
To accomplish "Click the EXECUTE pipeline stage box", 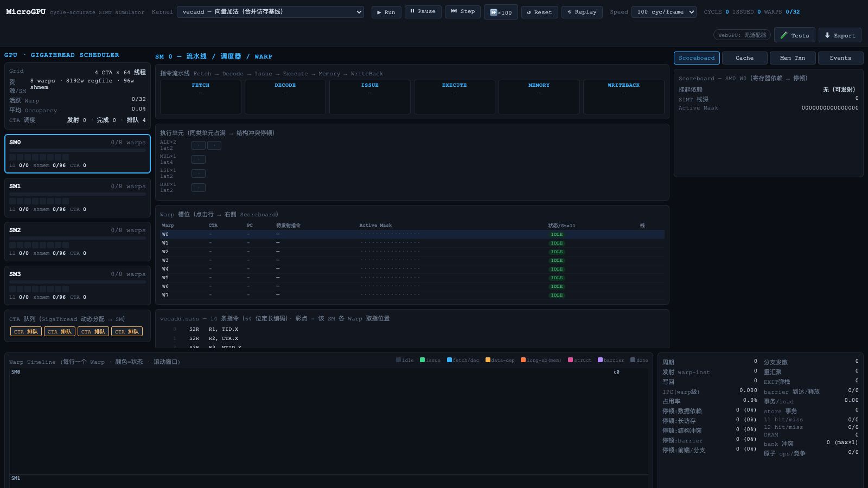I will point(455,97).
